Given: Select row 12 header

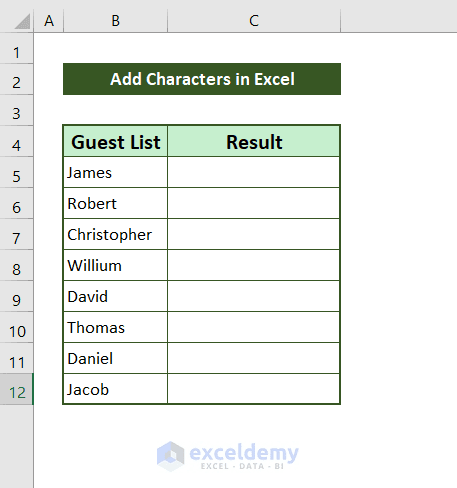Looking at the screenshot, I should tap(16, 390).
